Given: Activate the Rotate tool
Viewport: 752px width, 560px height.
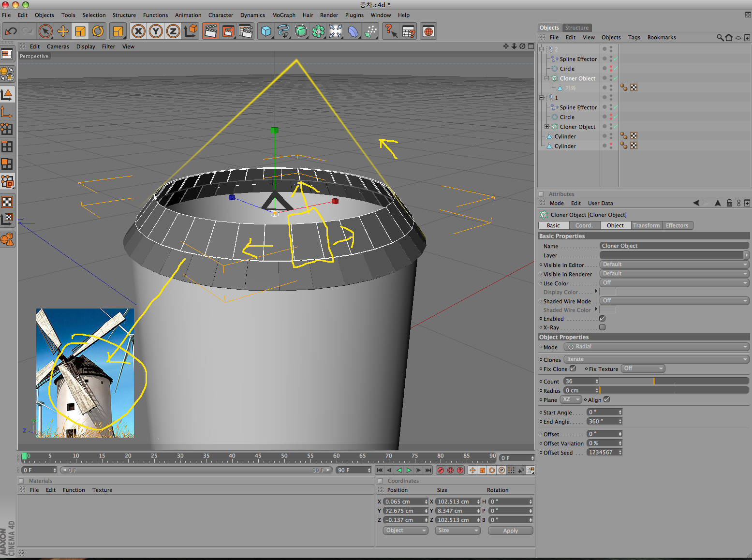Looking at the screenshot, I should [x=98, y=31].
